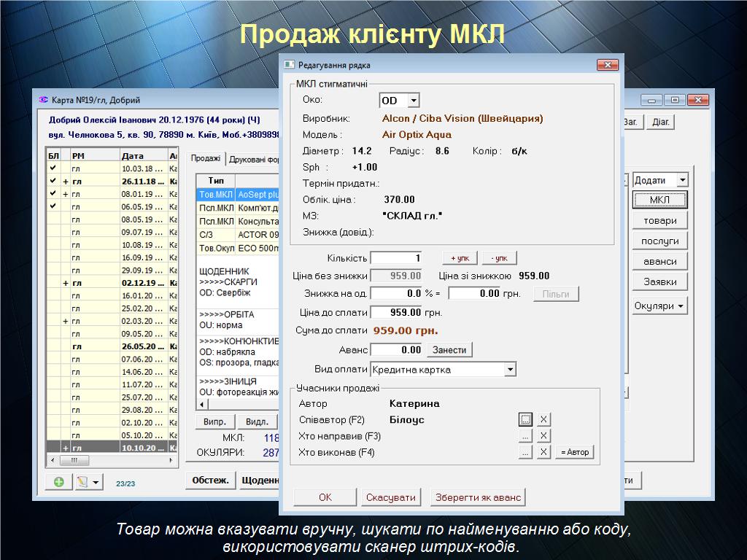Toggle БЛ checkmark for the 10.03.18 row
Viewport: 747px width, 560px height.
[x=53, y=168]
